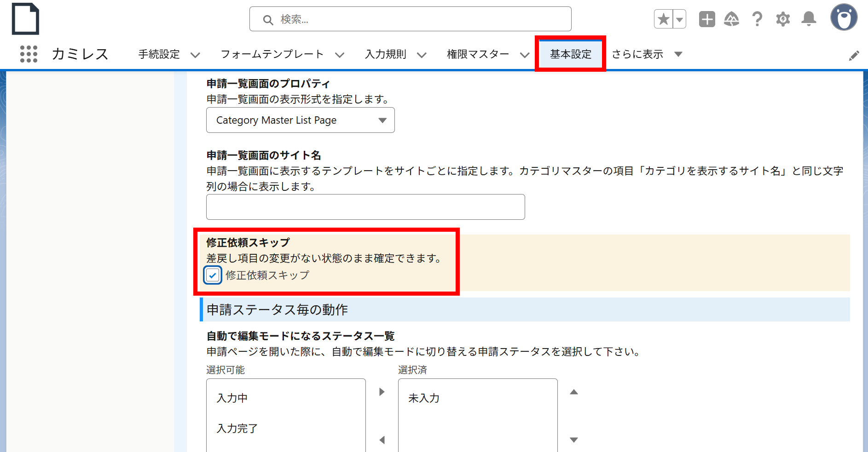Expand the 手続設定 tab chevron
The width and height of the screenshot is (868, 452).
(195, 55)
